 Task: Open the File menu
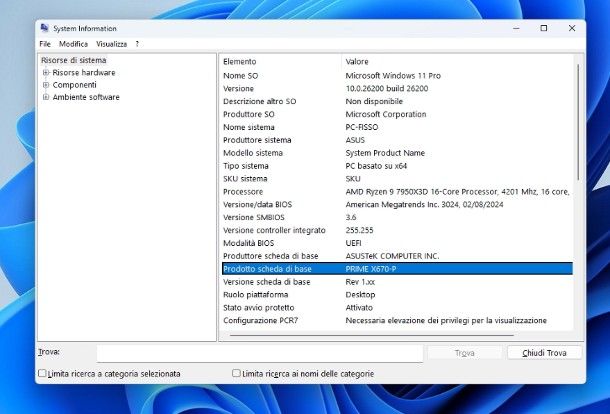coord(45,44)
